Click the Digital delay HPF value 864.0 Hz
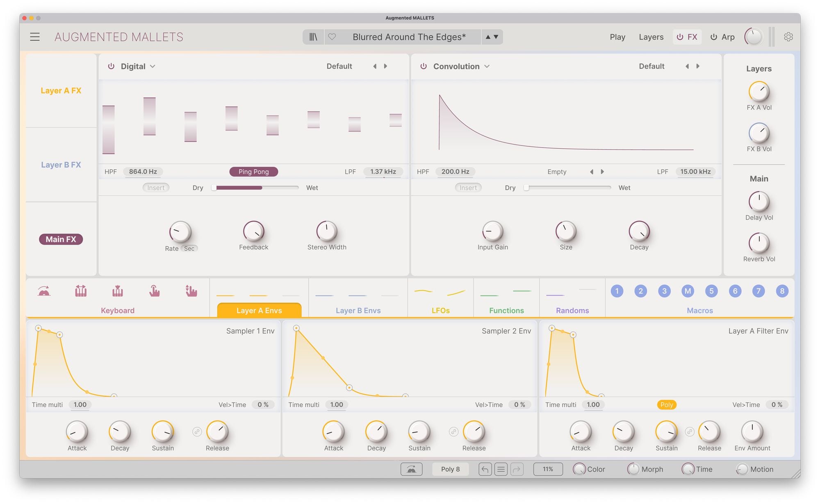The height and width of the screenshot is (504, 820). [x=143, y=172]
